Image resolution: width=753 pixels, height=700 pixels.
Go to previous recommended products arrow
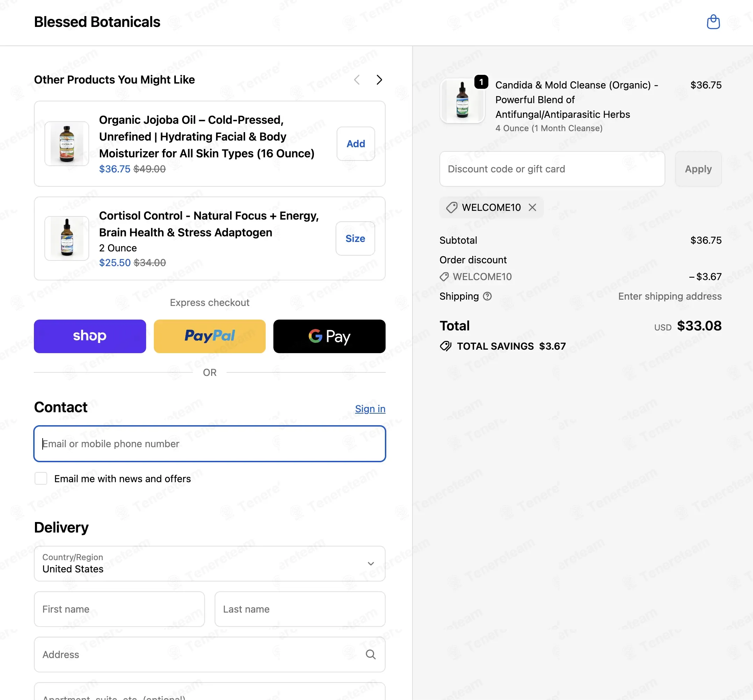point(357,80)
